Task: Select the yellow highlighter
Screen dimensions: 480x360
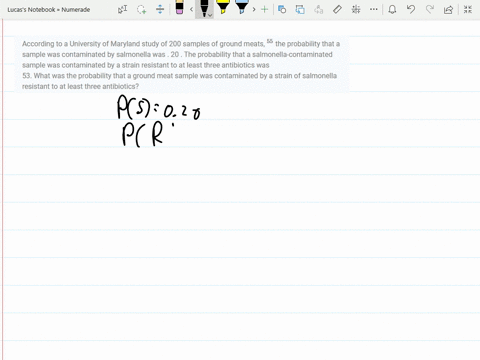Action: [x=223, y=7]
